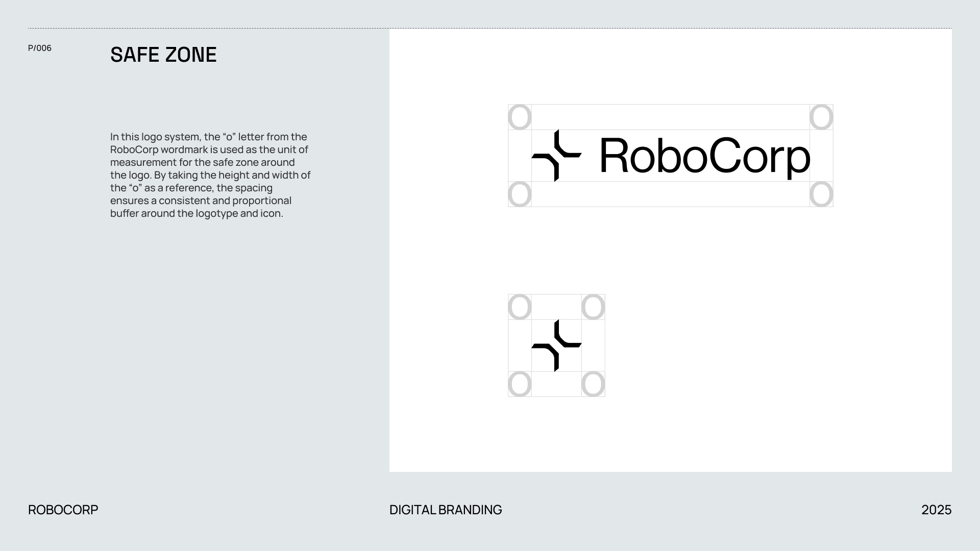Click bottom-left gray 'o' of wordmark safe zone
Screen dimensions: 980x551
click(x=520, y=194)
